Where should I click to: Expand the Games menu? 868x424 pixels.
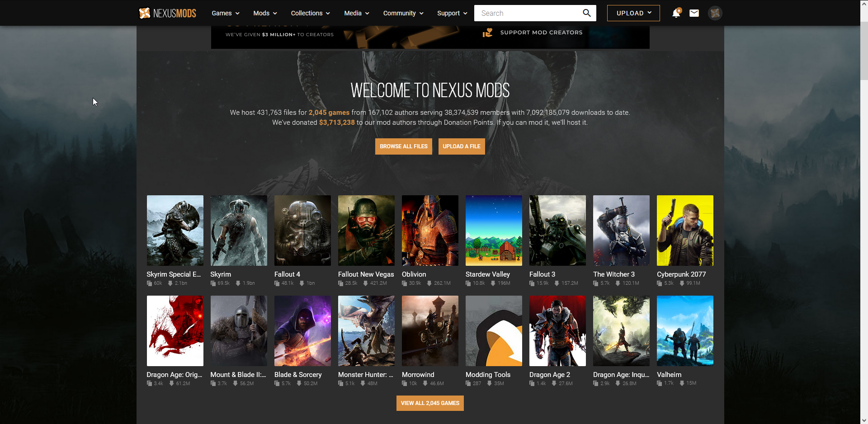pyautogui.click(x=226, y=13)
